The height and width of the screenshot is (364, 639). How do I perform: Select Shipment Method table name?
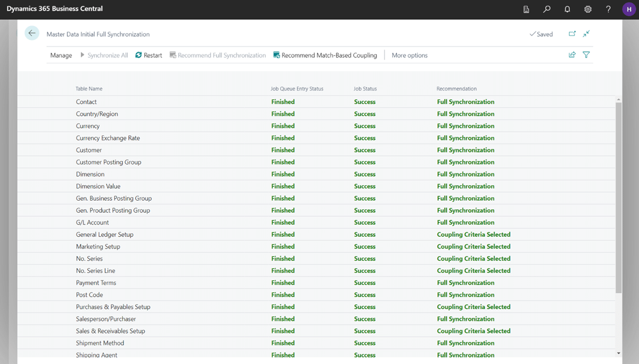pyautogui.click(x=100, y=343)
